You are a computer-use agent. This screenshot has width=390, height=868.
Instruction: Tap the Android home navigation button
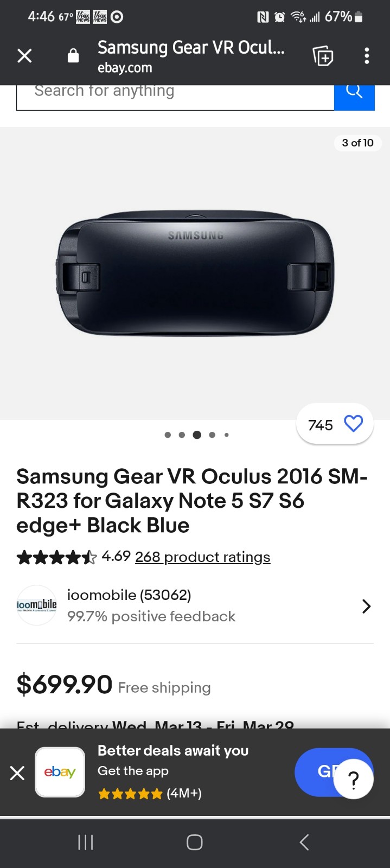[195, 843]
